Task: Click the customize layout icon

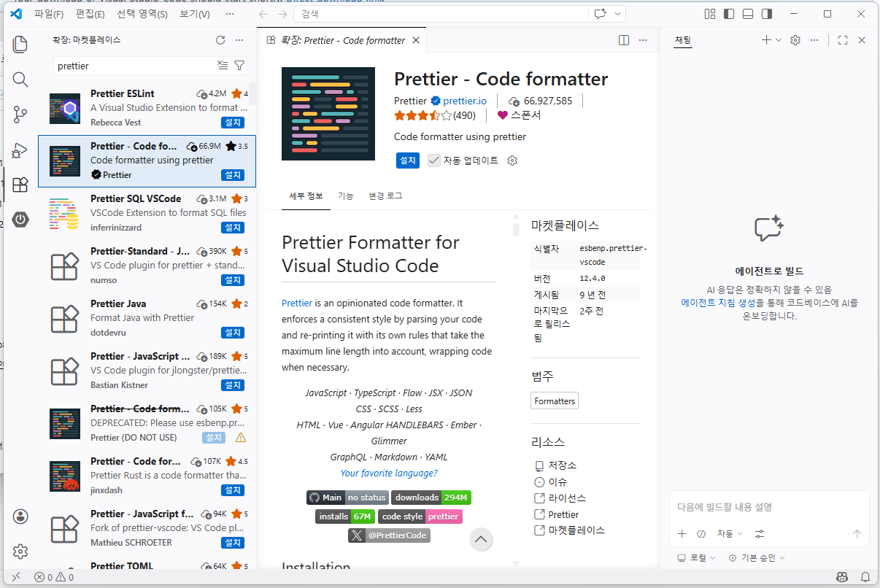Action: [x=710, y=14]
